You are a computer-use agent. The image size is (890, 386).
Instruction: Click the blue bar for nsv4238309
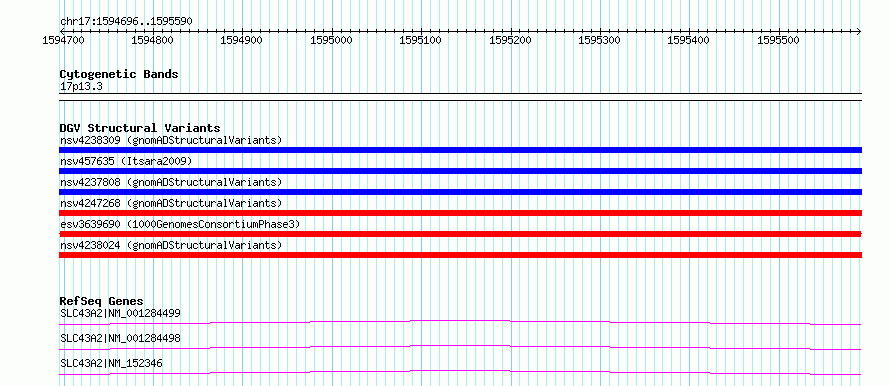(x=460, y=150)
